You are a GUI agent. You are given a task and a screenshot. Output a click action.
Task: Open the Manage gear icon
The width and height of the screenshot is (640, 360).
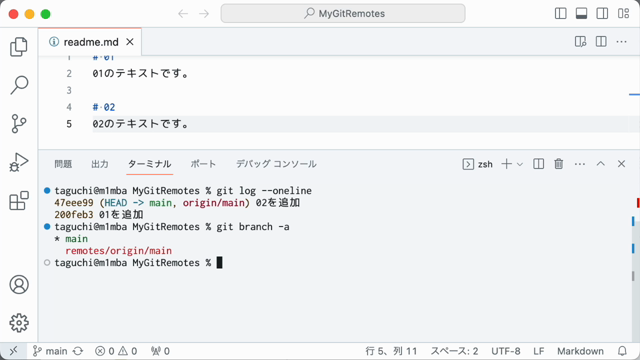click(19, 323)
